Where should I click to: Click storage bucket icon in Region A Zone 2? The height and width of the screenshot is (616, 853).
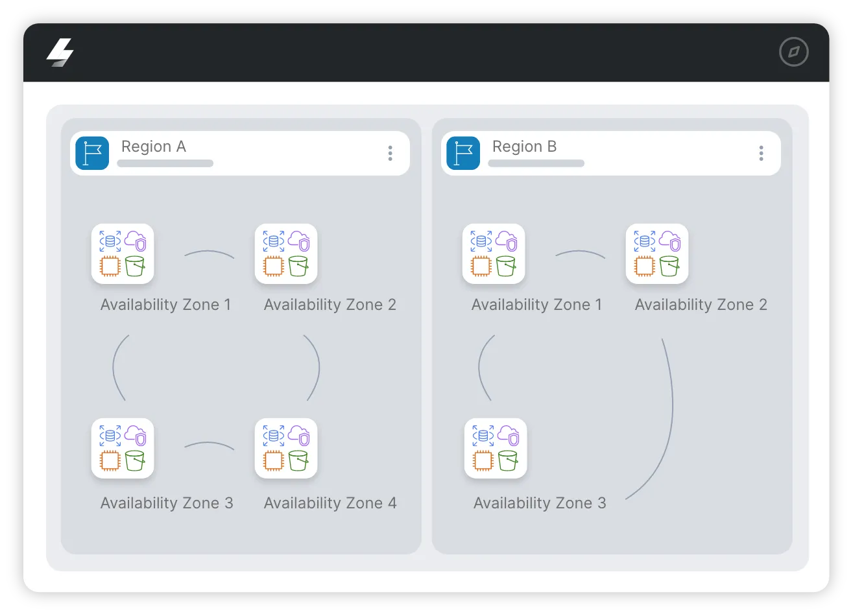point(298,266)
